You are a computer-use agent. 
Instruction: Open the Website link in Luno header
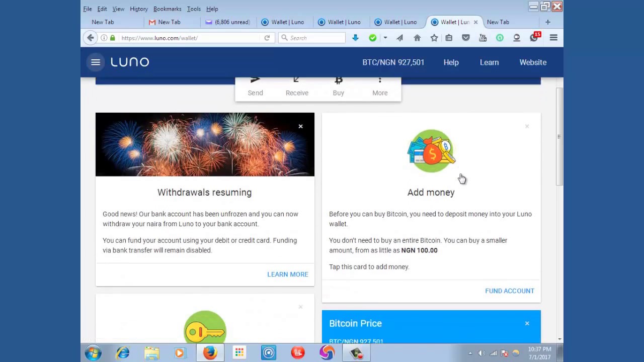click(x=533, y=62)
